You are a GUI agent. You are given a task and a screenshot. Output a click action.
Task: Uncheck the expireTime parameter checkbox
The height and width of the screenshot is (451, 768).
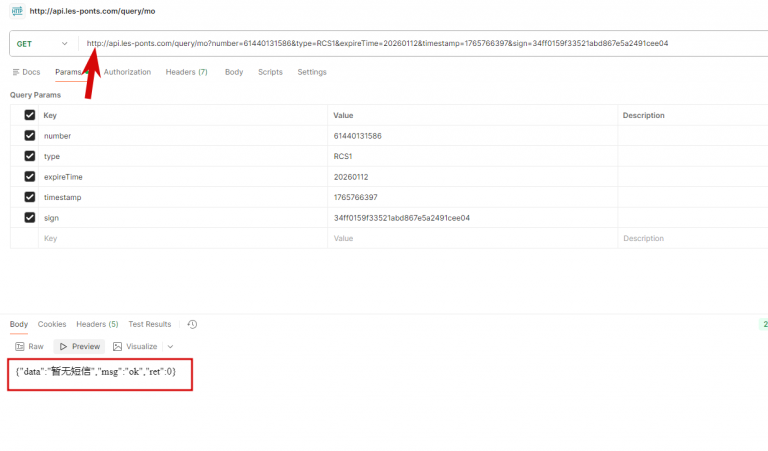[29, 177]
